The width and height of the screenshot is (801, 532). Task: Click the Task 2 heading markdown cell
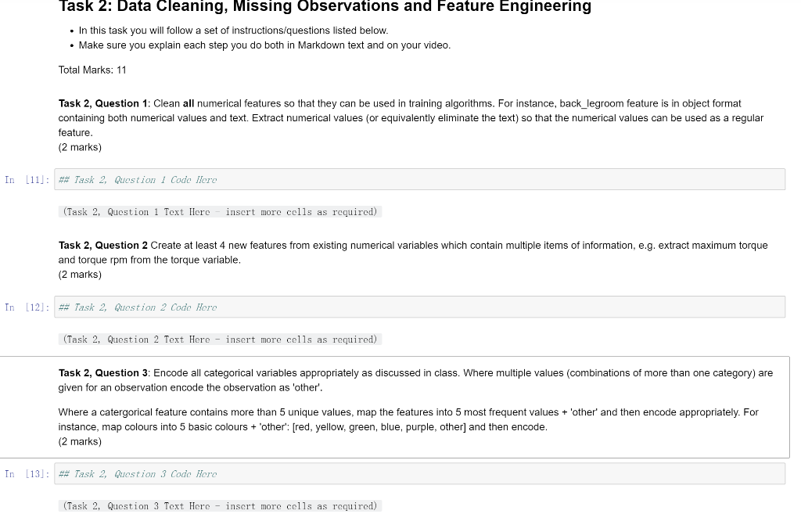click(325, 7)
